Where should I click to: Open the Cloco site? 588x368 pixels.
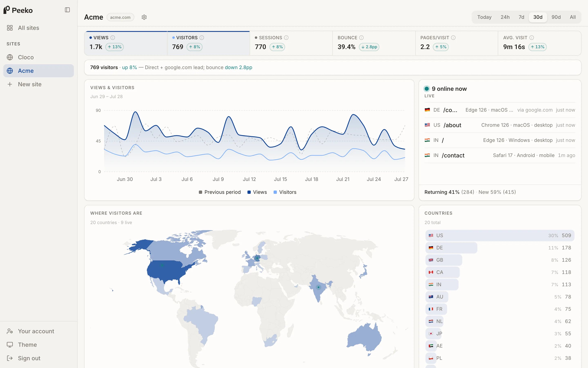click(38, 57)
